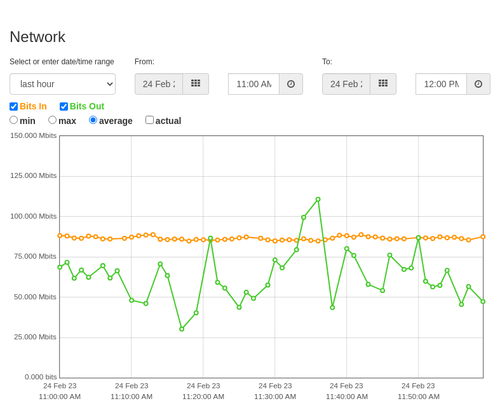500x403 pixels.
Task: Click the lowest green Bits Out data point
Action: (182, 329)
